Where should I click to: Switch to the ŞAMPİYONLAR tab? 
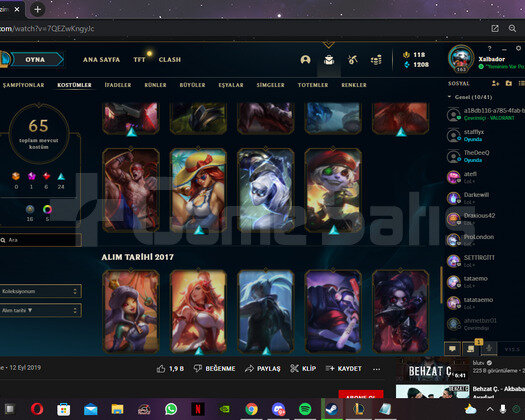tap(23, 85)
